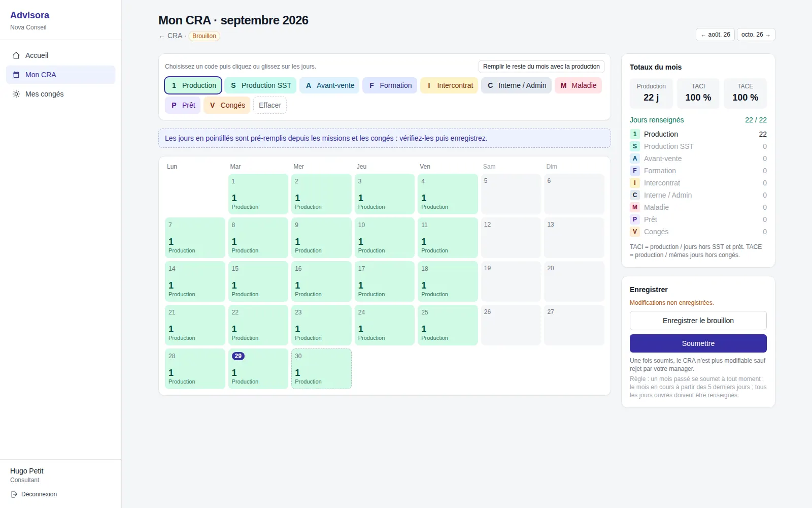Screen dimensions: 812x508
Task: Select the Production SST code chip
Action: (260, 85)
